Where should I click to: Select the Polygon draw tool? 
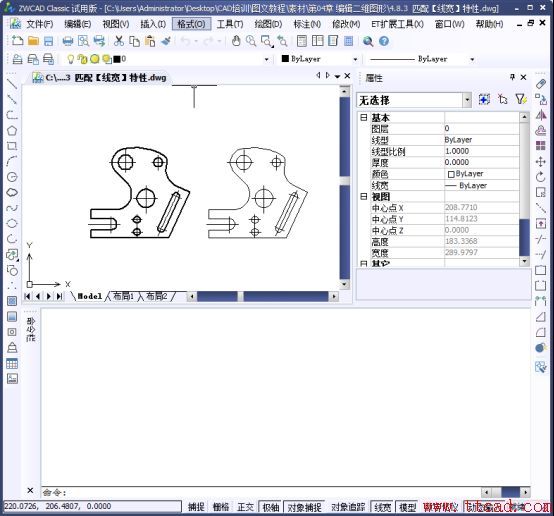(12, 130)
